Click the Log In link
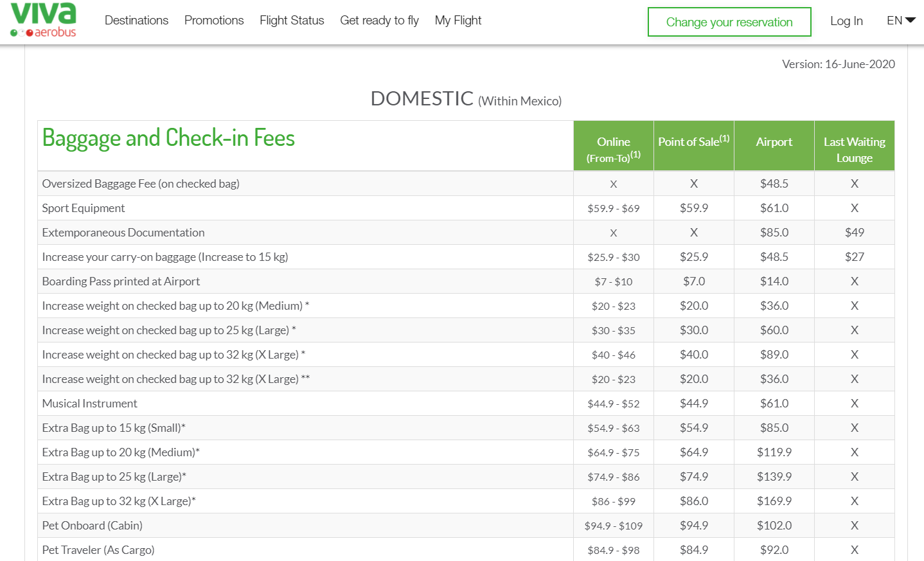The height and width of the screenshot is (561, 924). click(x=846, y=21)
